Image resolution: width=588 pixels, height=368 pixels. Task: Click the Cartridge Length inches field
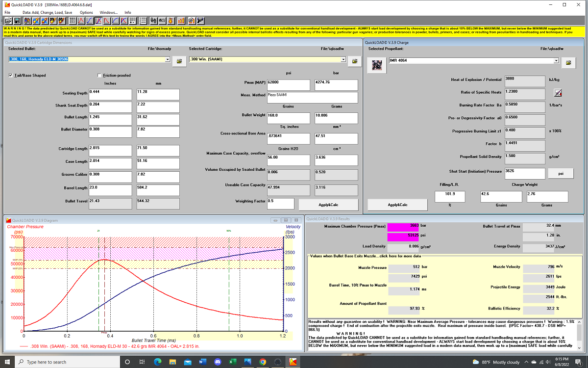(x=110, y=151)
